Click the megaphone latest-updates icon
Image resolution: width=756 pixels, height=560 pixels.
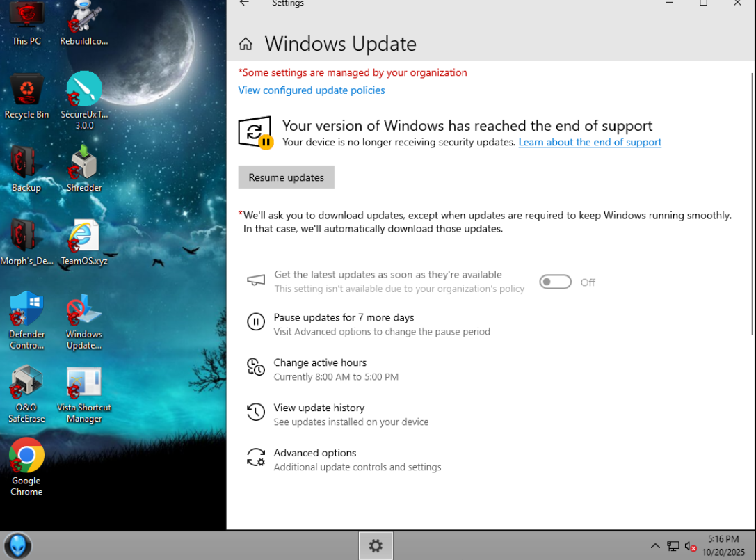(x=256, y=280)
